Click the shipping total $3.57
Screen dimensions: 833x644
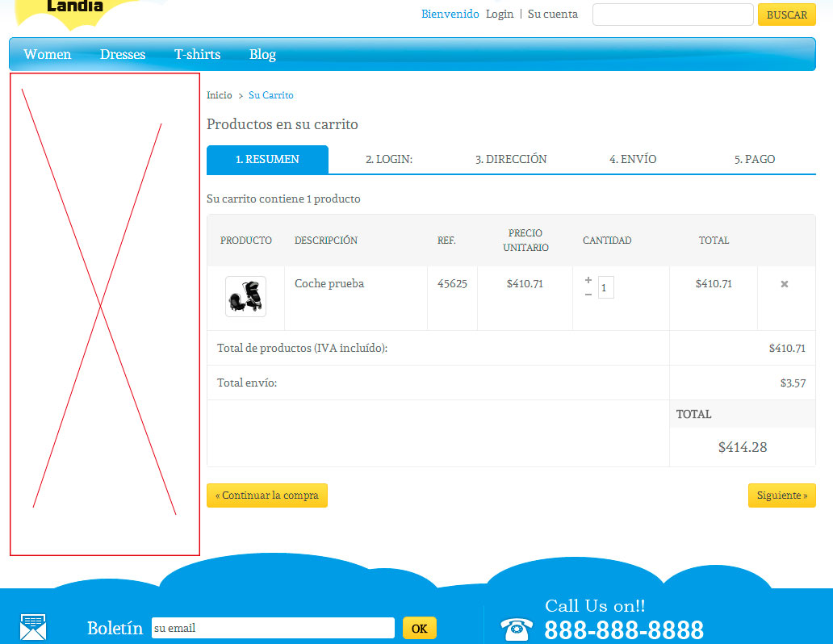(x=793, y=383)
